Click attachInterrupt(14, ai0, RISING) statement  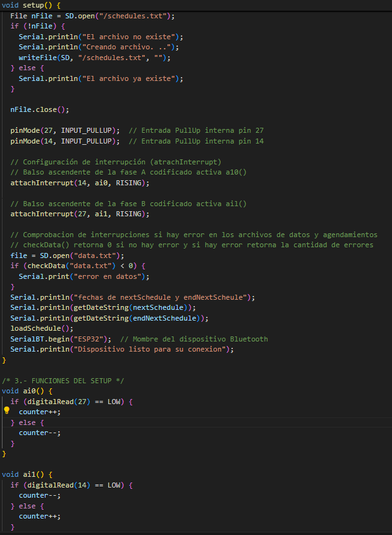coord(80,183)
